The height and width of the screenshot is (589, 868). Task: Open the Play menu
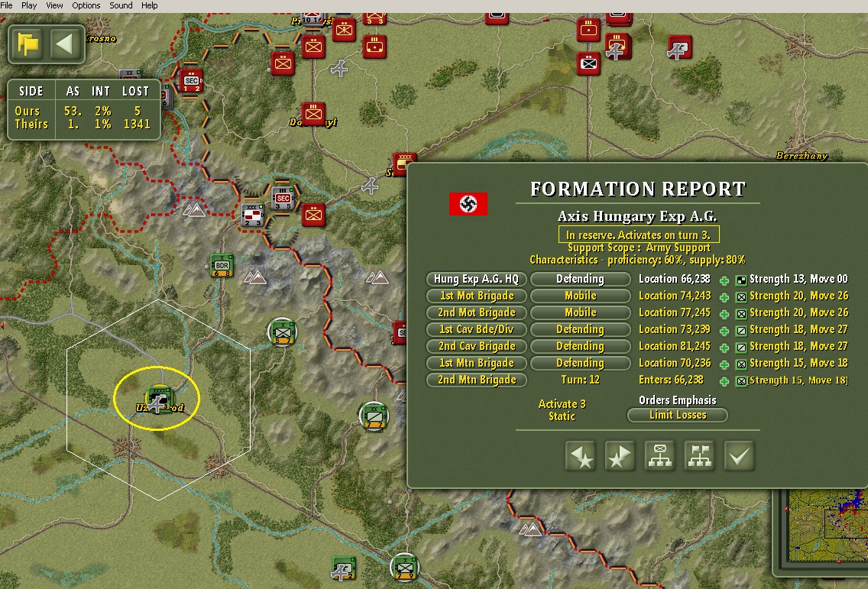click(29, 5)
